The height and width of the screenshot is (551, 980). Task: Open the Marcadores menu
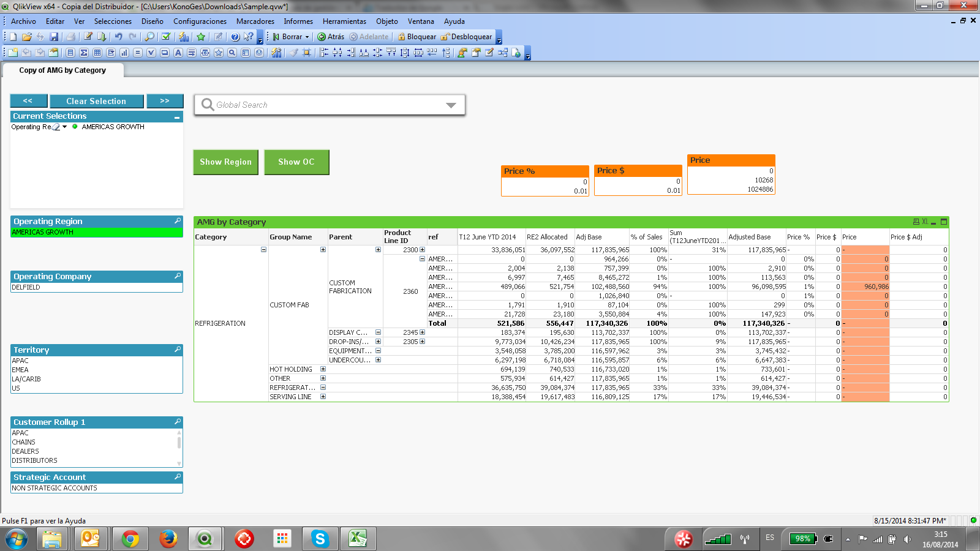(x=255, y=21)
